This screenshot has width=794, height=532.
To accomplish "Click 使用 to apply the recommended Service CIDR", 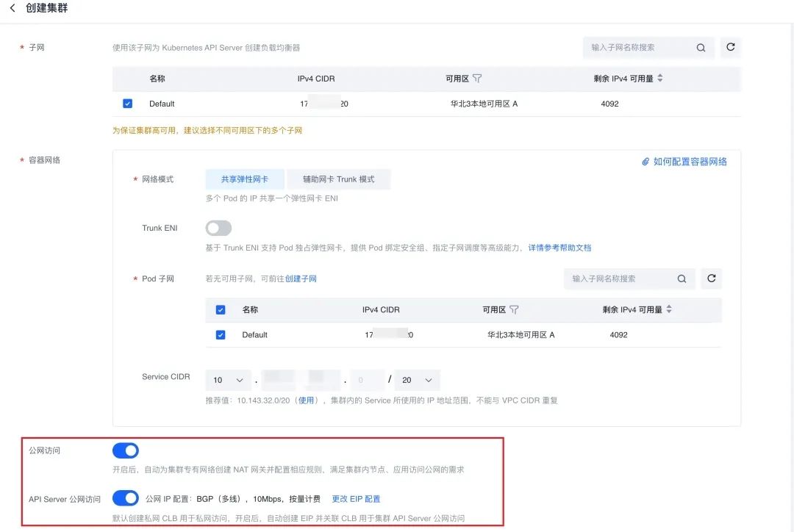I will (306, 400).
